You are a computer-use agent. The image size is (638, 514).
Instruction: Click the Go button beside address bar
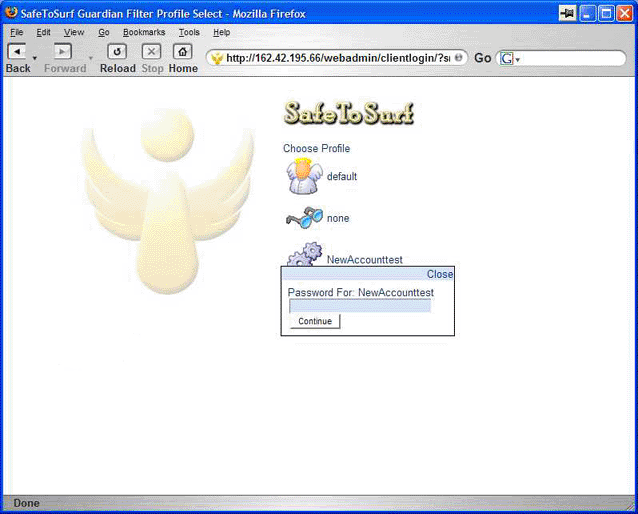point(483,58)
